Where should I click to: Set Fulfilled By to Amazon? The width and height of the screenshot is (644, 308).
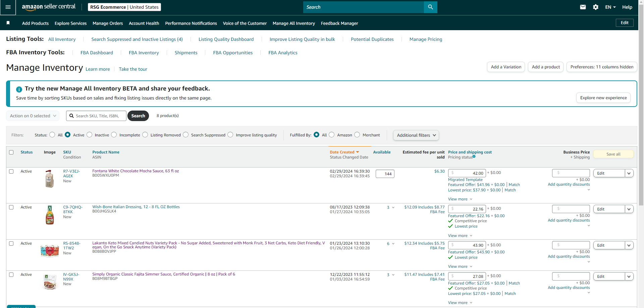tap(332, 135)
